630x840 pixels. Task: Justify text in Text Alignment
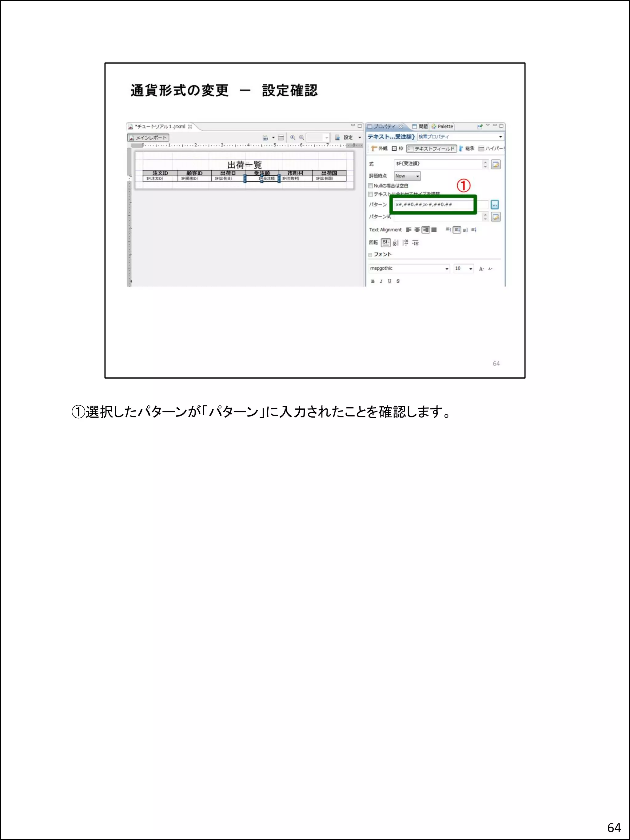click(434, 230)
